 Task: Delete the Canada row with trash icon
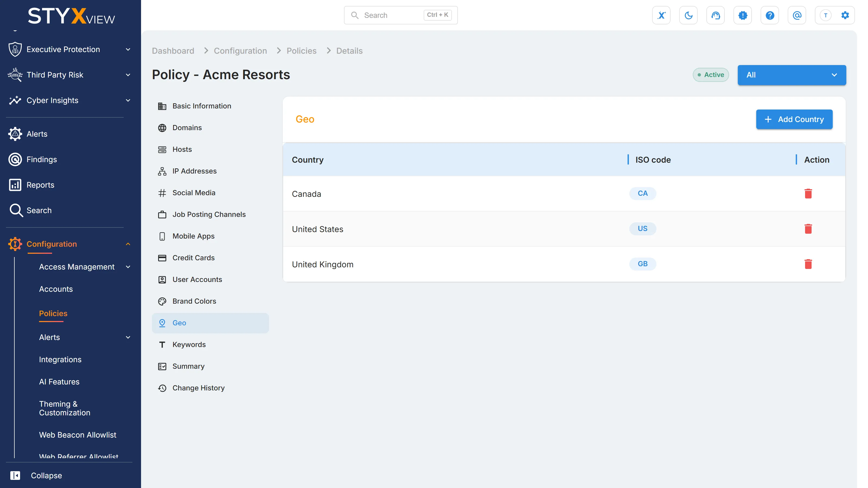tap(808, 194)
